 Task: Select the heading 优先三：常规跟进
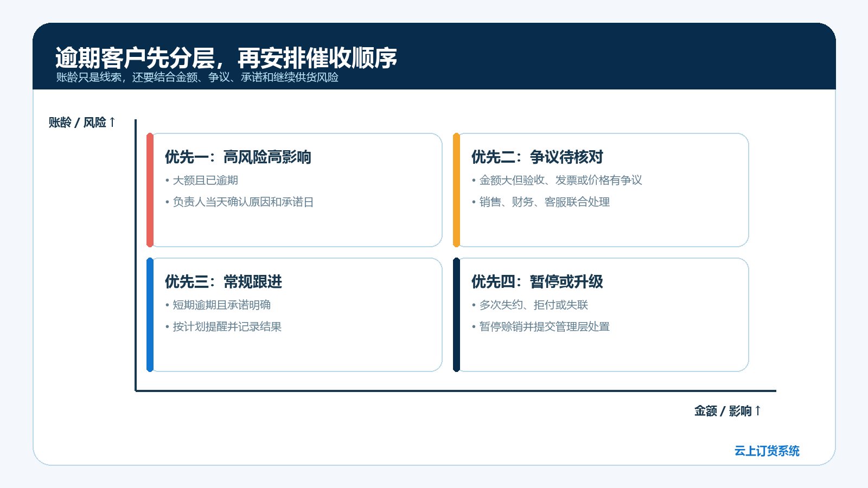(x=224, y=282)
